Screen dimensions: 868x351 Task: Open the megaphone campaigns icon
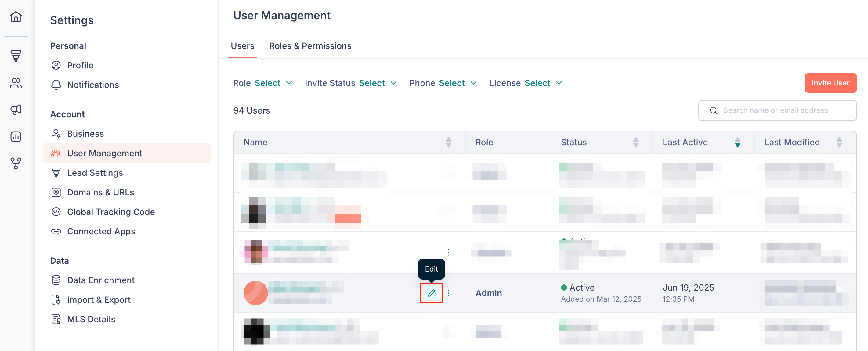[16, 110]
